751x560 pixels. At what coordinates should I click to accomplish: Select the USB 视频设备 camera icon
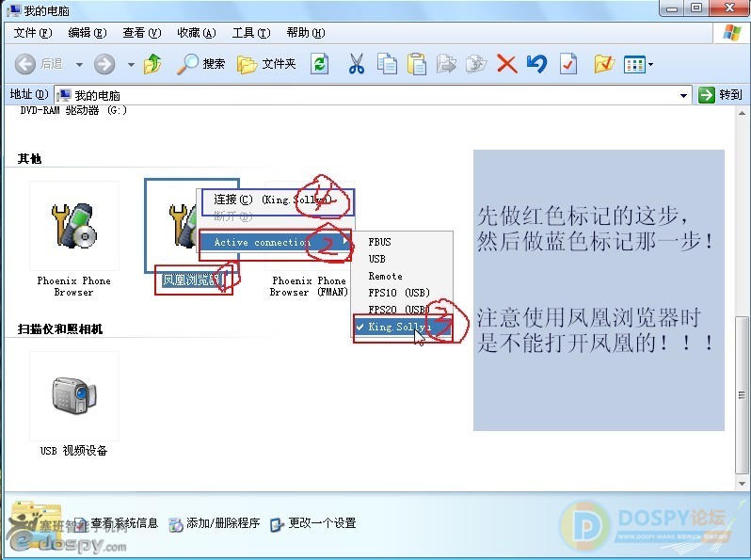point(73,396)
